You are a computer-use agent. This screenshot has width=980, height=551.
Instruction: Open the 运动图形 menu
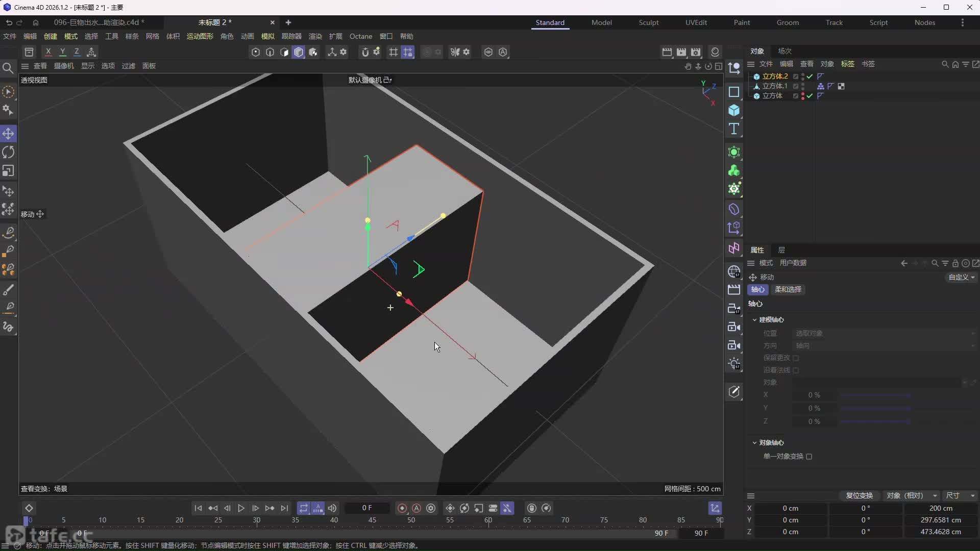(200, 36)
